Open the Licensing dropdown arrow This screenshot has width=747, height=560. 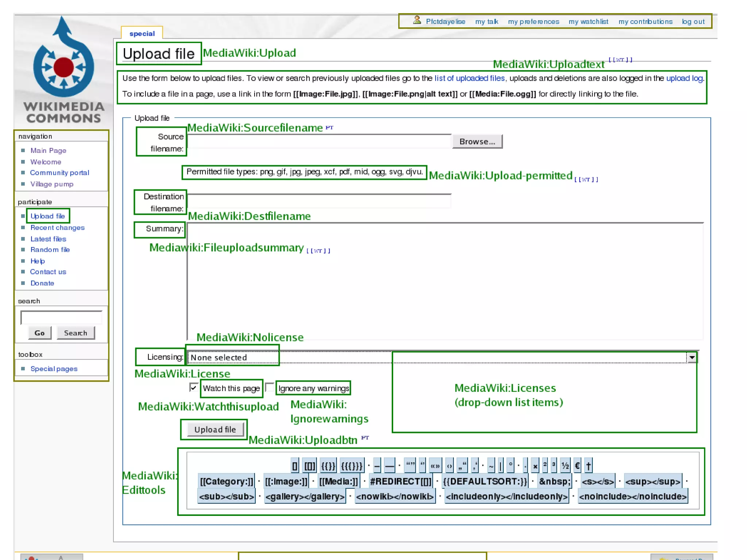pyautogui.click(x=692, y=357)
